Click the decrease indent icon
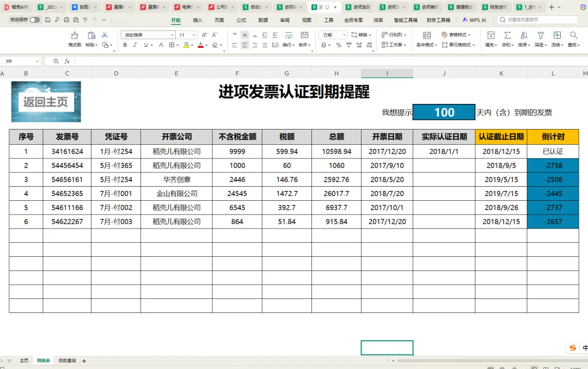588x369 pixels. [x=265, y=35]
